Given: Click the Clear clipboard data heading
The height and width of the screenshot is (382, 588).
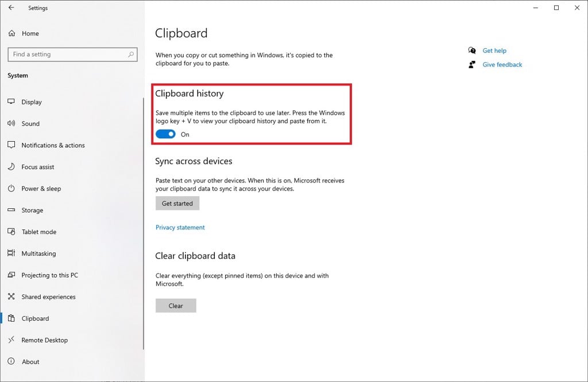Looking at the screenshot, I should click(x=195, y=256).
